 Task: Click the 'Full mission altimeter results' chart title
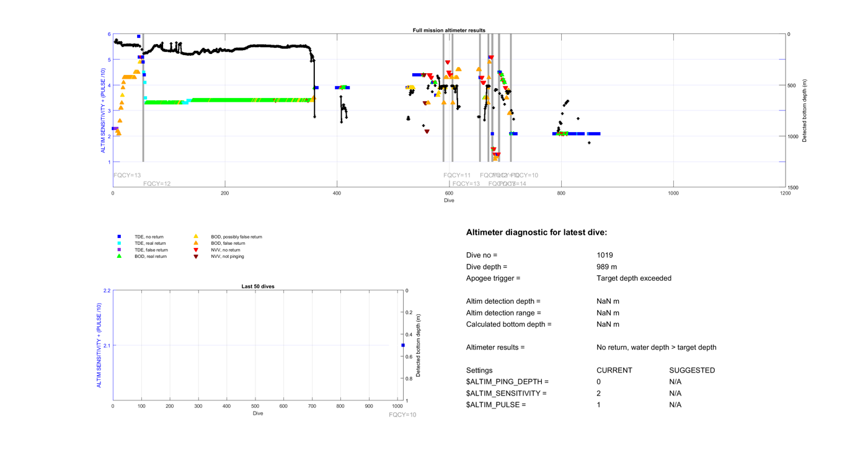(x=449, y=30)
